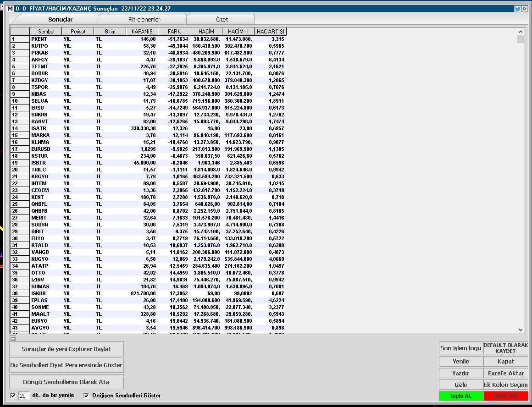Click the green Toplu AL button

pos(461,396)
